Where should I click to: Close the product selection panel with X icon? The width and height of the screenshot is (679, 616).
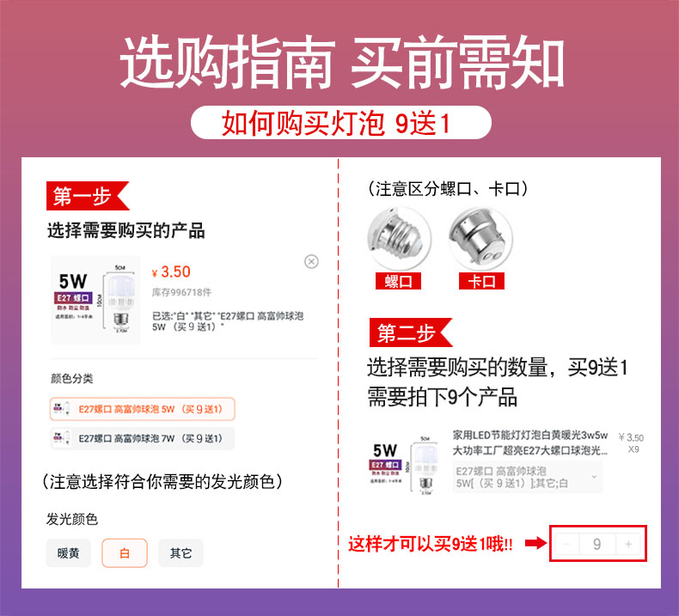point(311,261)
